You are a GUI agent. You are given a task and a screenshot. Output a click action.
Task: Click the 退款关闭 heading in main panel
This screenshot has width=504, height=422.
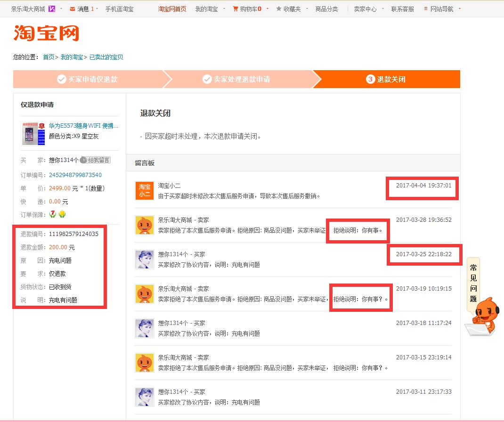tap(155, 113)
